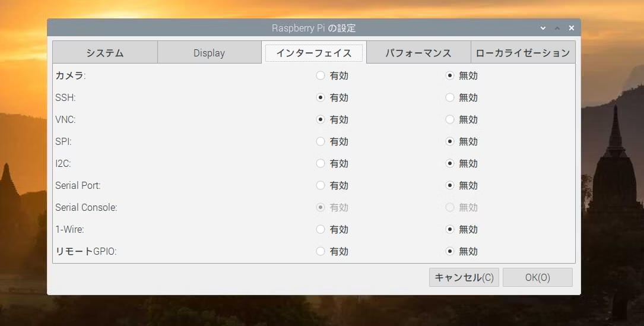Confirm settings with the OK(O) button
This screenshot has width=644, height=326.
tap(538, 277)
